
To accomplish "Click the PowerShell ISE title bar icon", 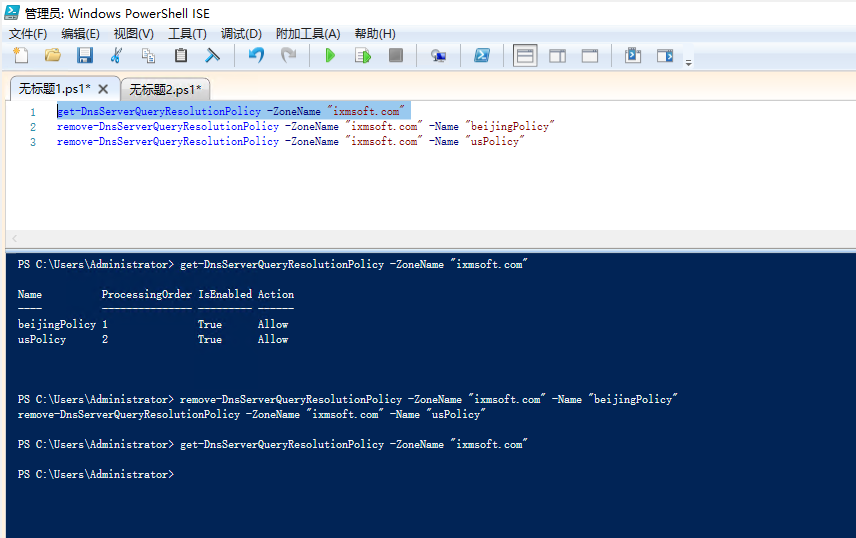I will 11,13.
